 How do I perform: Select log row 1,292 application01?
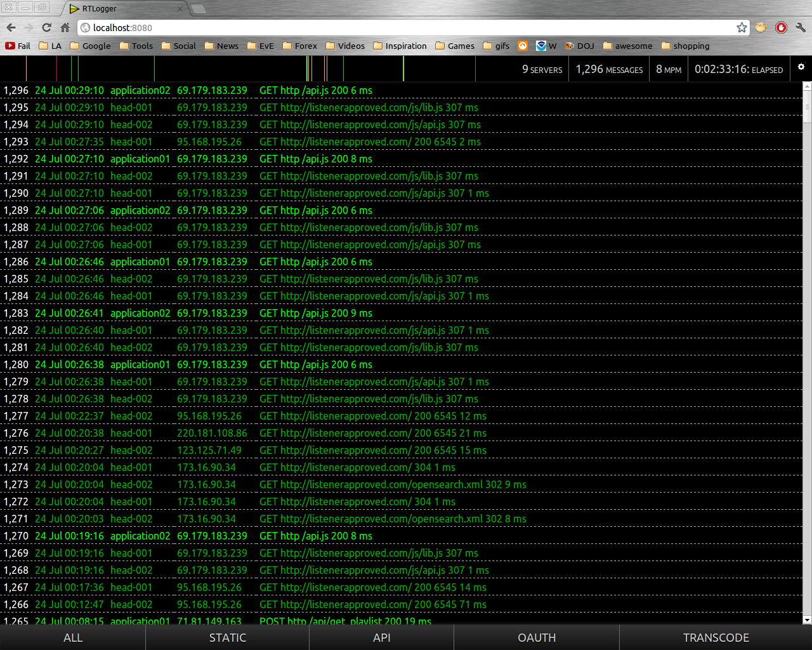pyautogui.click(x=401, y=159)
